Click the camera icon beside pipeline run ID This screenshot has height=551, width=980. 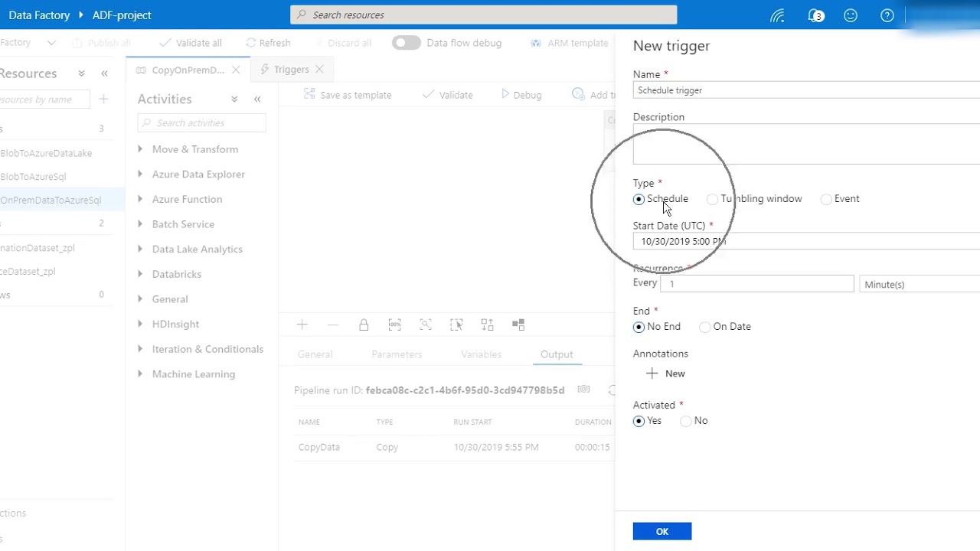pos(583,390)
